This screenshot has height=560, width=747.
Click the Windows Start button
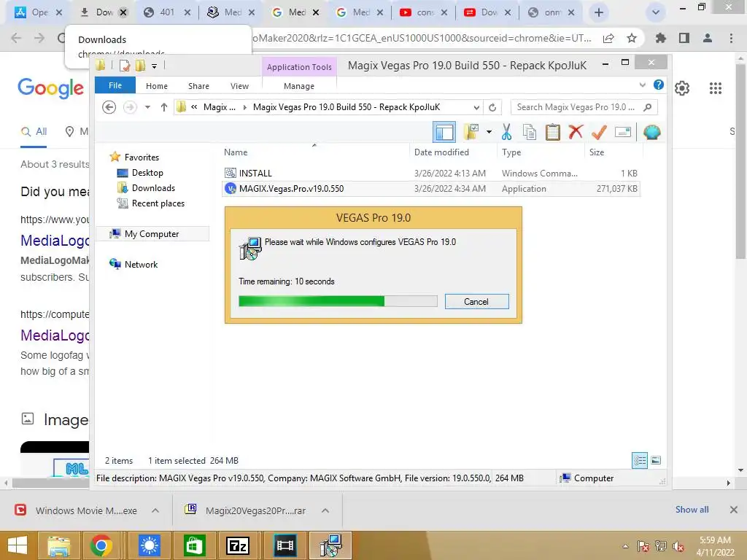18,545
